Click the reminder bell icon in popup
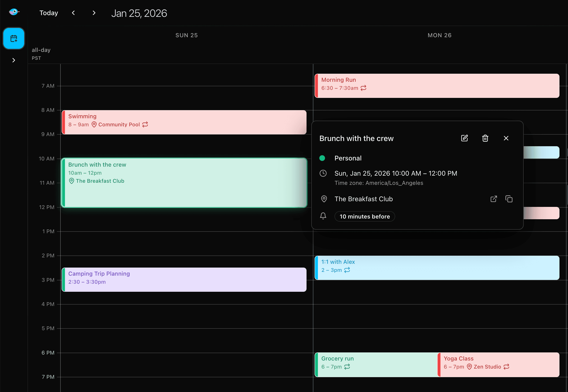The image size is (568, 392). (x=323, y=216)
